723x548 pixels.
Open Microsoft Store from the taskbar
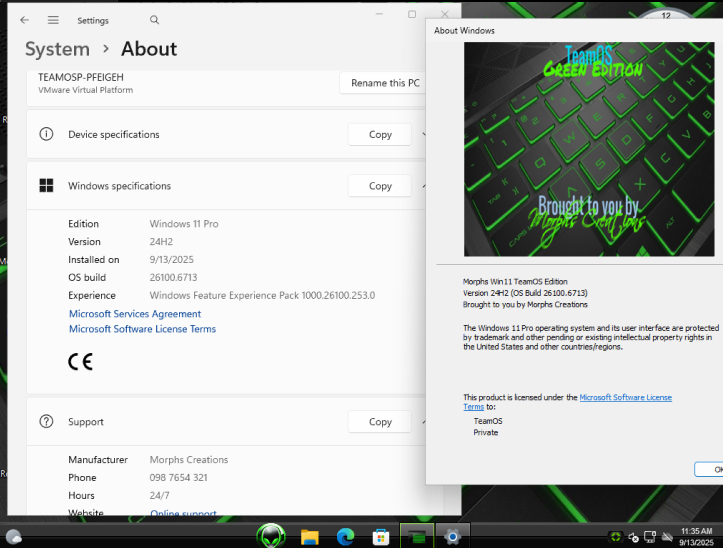point(380,537)
